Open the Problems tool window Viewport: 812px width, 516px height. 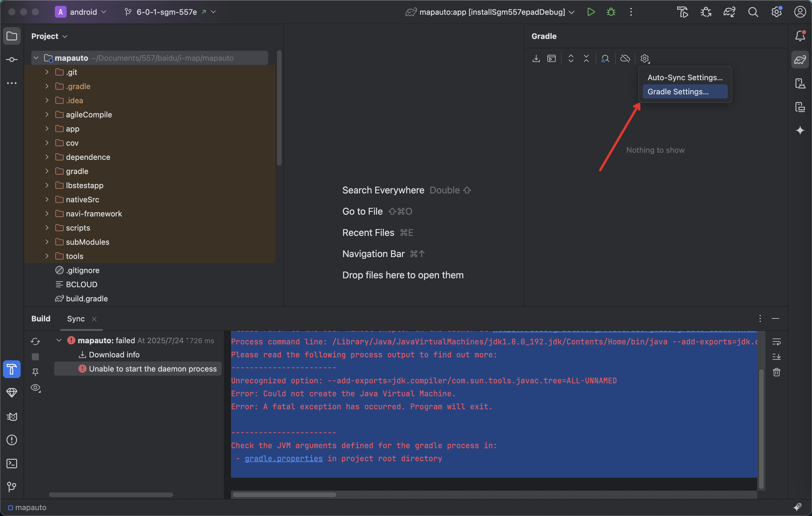click(x=12, y=440)
